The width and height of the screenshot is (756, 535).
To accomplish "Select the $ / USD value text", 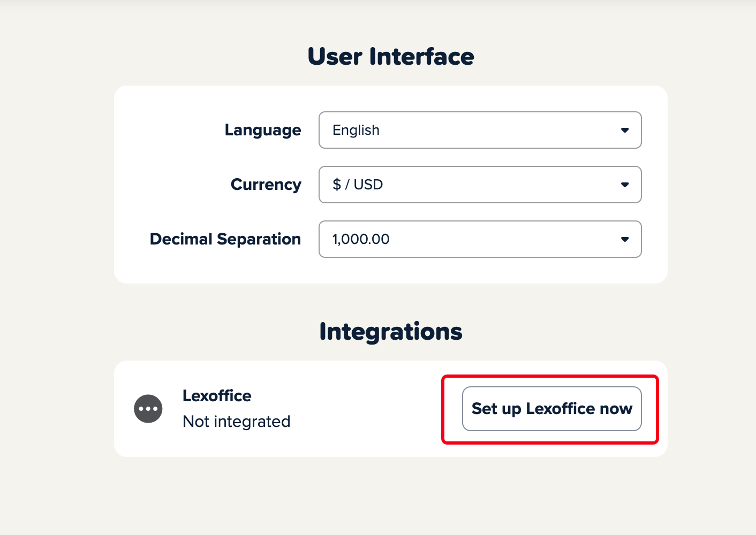I will [x=358, y=185].
